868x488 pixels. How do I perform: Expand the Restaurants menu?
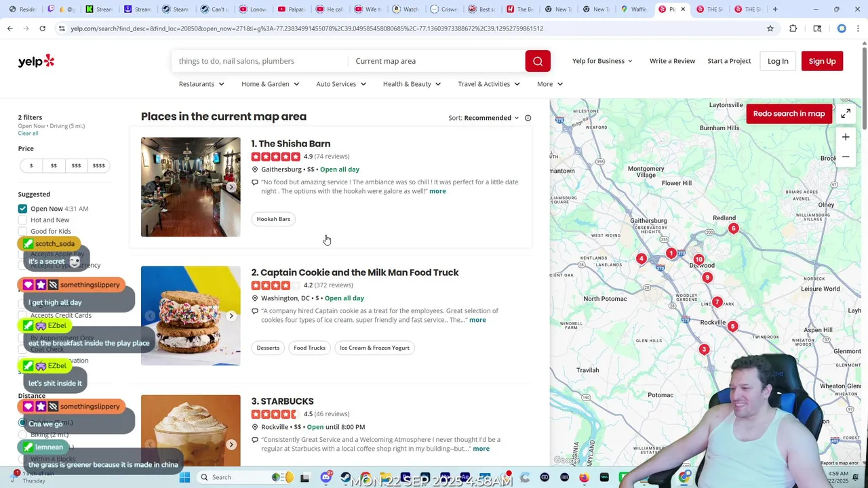tap(201, 84)
